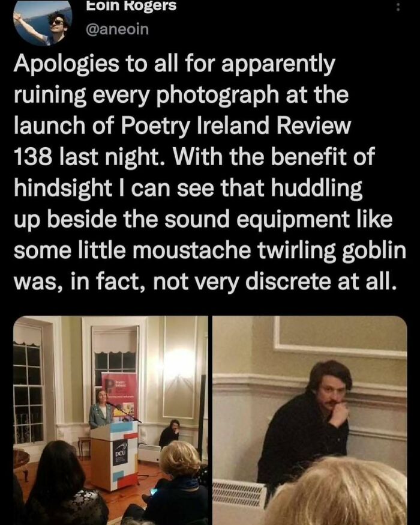This screenshot has width=420, height=525.
Task: Click the tweet text starting with Apologies
Action: (x=209, y=172)
